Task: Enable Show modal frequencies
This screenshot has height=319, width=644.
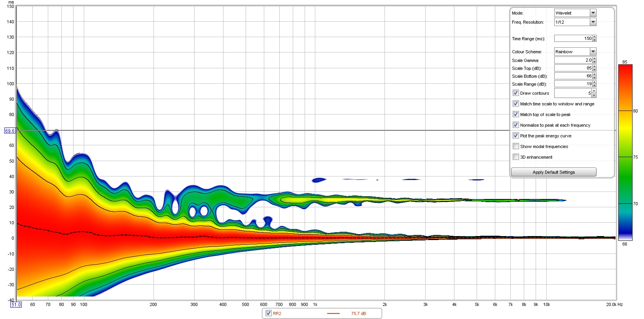Action: click(516, 146)
